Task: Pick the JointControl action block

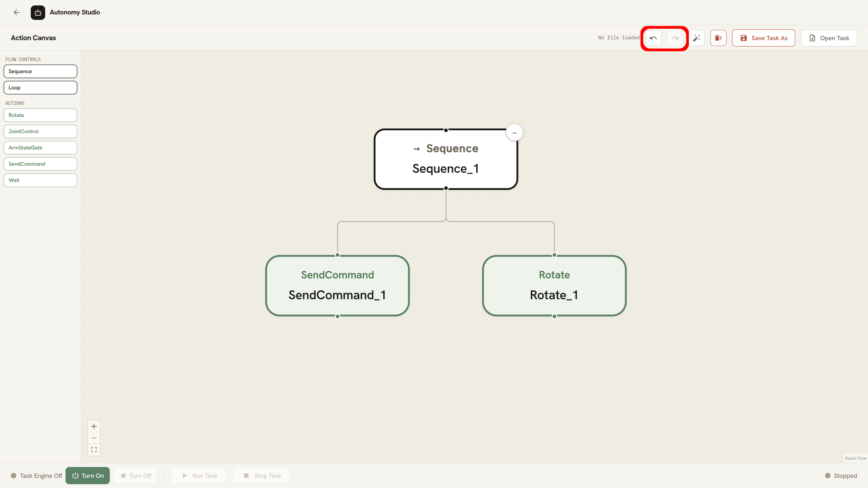Action: click(x=40, y=131)
